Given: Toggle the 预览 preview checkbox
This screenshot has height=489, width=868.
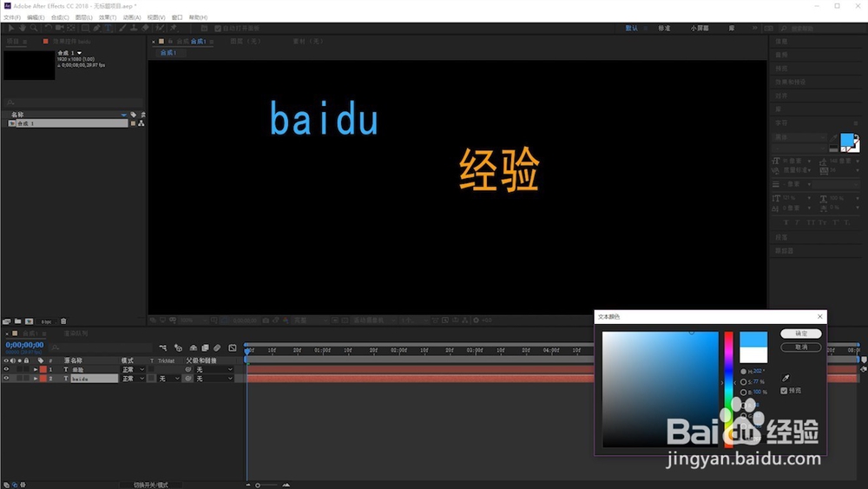Looking at the screenshot, I should coord(784,391).
